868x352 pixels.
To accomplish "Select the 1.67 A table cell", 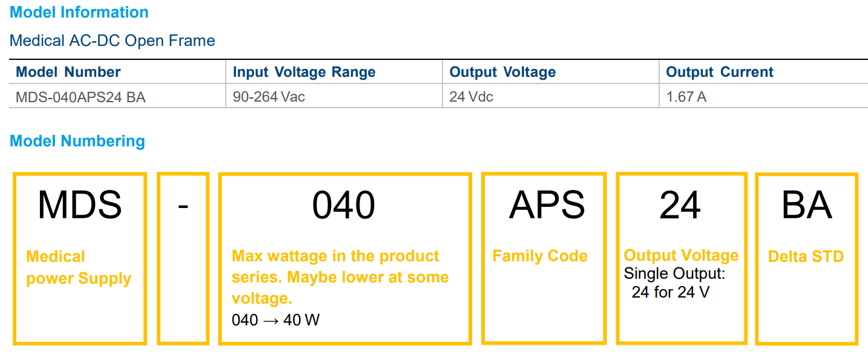I will [x=686, y=97].
